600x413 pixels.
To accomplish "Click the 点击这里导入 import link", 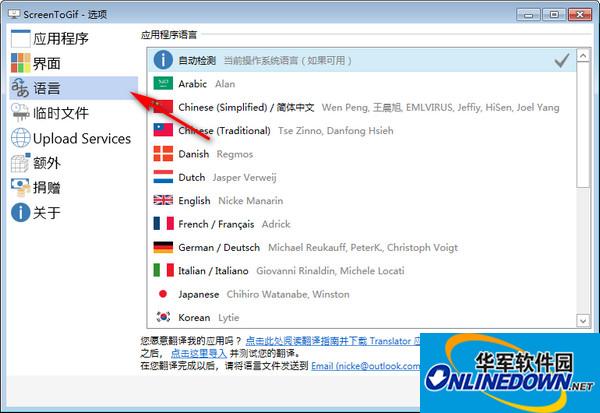I will point(199,353).
